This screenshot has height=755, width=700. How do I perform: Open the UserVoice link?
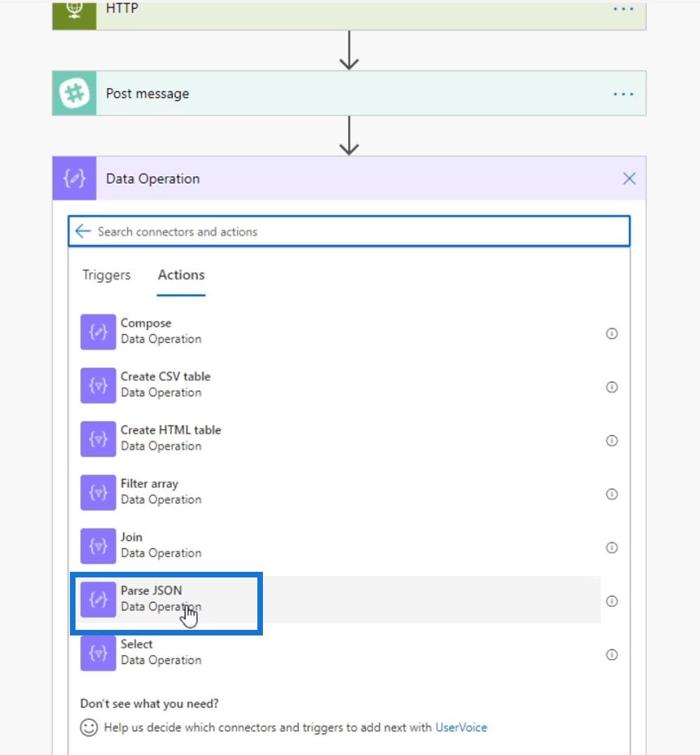(461, 727)
